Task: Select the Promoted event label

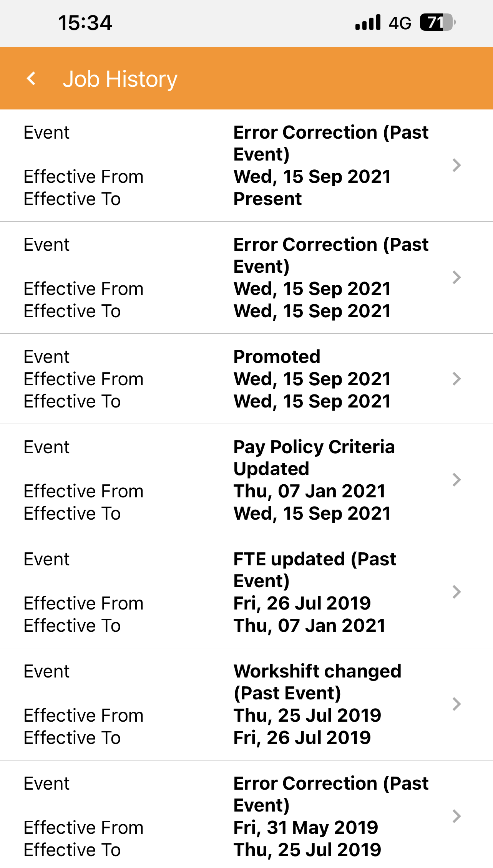Action: pyautogui.click(x=277, y=357)
